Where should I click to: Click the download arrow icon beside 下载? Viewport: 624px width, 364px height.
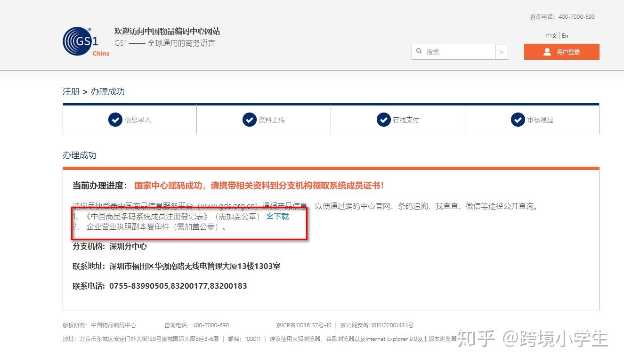coord(270,217)
